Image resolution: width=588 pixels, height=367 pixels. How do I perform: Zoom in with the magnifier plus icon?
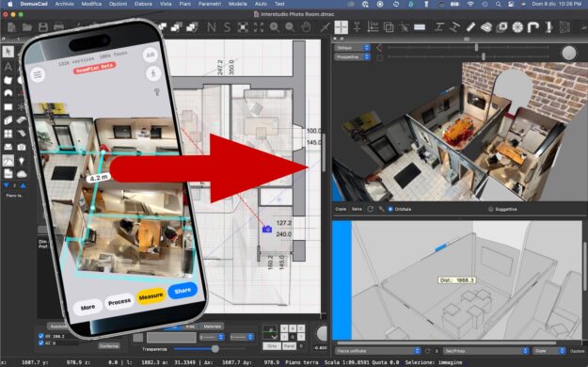(275, 27)
